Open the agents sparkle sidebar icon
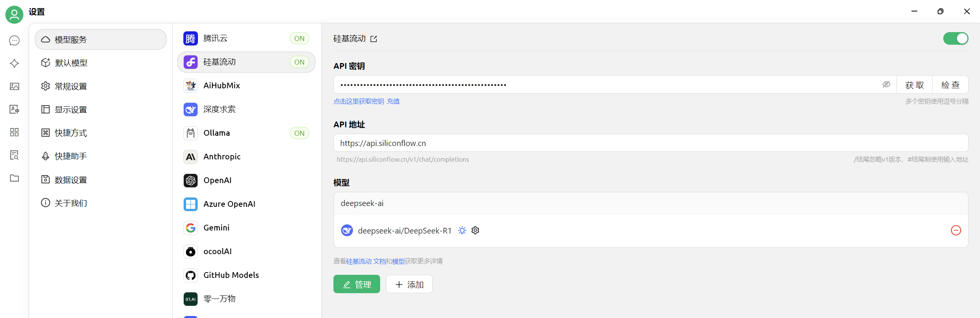980x318 pixels. click(x=15, y=63)
